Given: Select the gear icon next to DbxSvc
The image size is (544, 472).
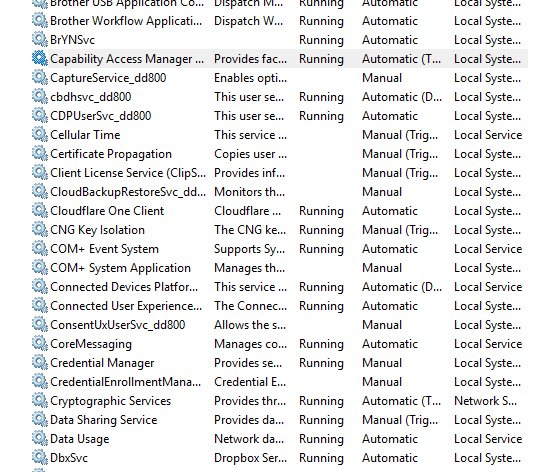Looking at the screenshot, I should click(40, 458).
